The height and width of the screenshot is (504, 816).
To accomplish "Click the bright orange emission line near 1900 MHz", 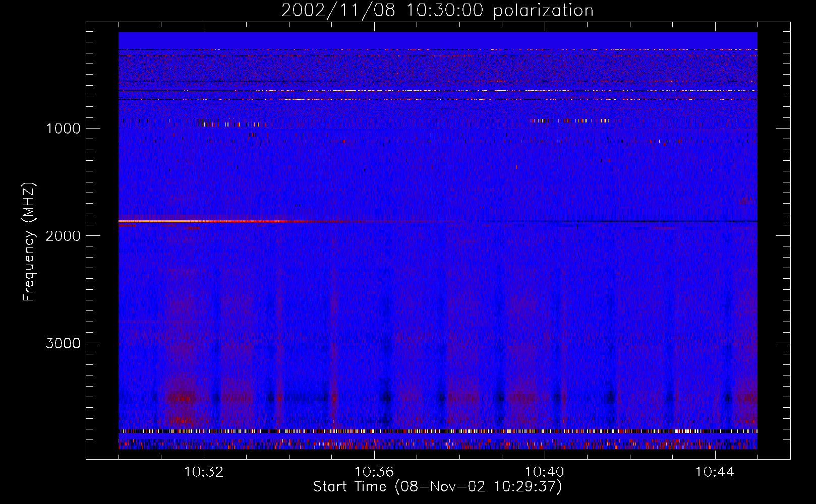I will click(202, 221).
